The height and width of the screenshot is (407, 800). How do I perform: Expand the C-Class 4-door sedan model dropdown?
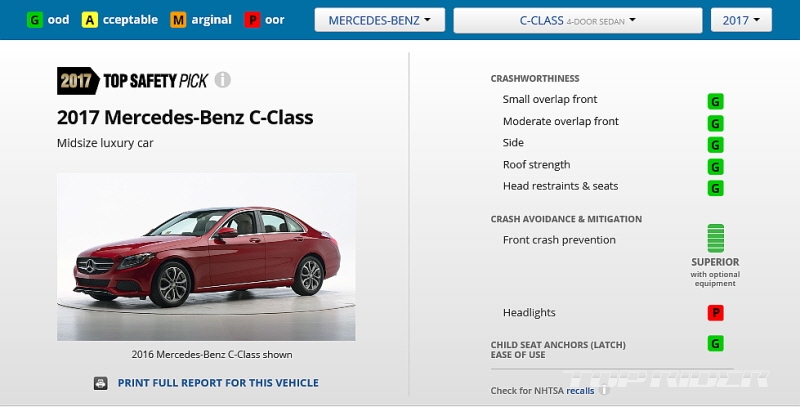click(578, 20)
